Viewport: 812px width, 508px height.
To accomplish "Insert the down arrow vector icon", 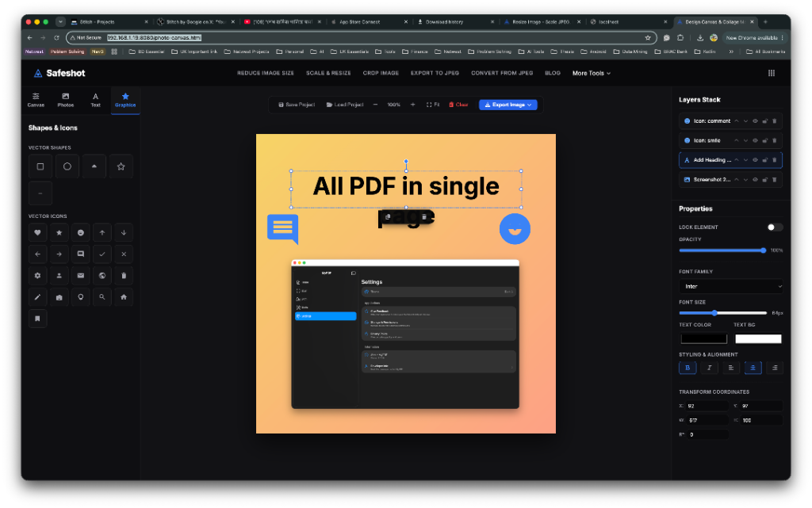I will point(124,233).
